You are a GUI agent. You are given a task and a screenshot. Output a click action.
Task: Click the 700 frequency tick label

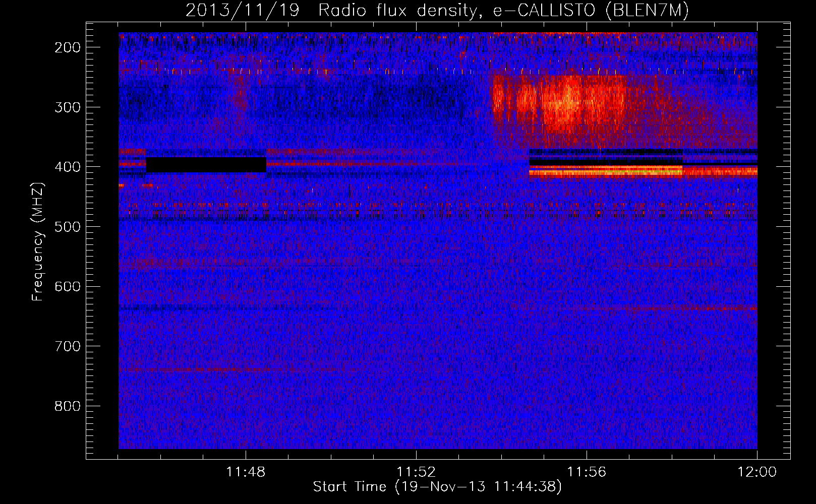click(x=68, y=346)
